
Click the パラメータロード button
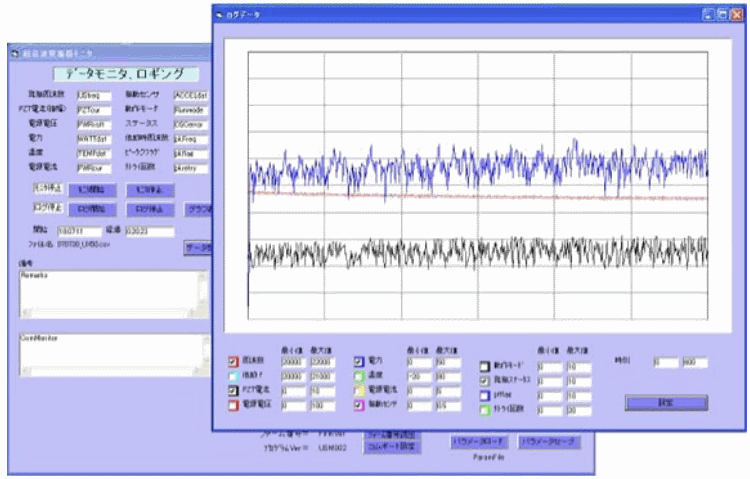point(479,442)
